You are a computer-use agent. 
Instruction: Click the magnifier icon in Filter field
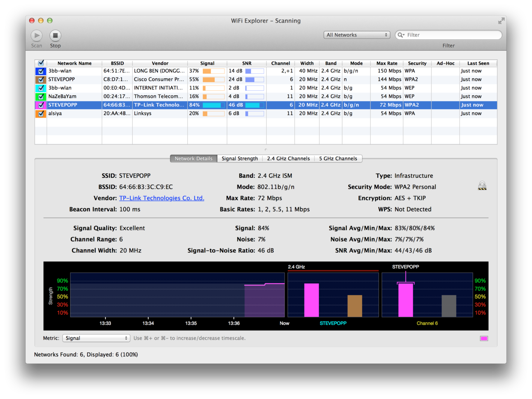click(x=401, y=35)
